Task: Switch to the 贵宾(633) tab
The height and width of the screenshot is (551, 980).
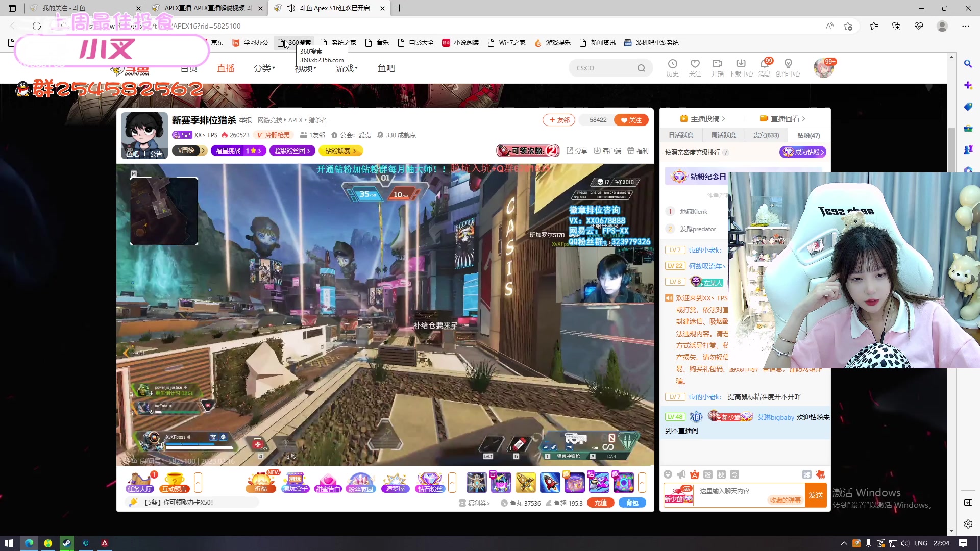Action: click(766, 135)
